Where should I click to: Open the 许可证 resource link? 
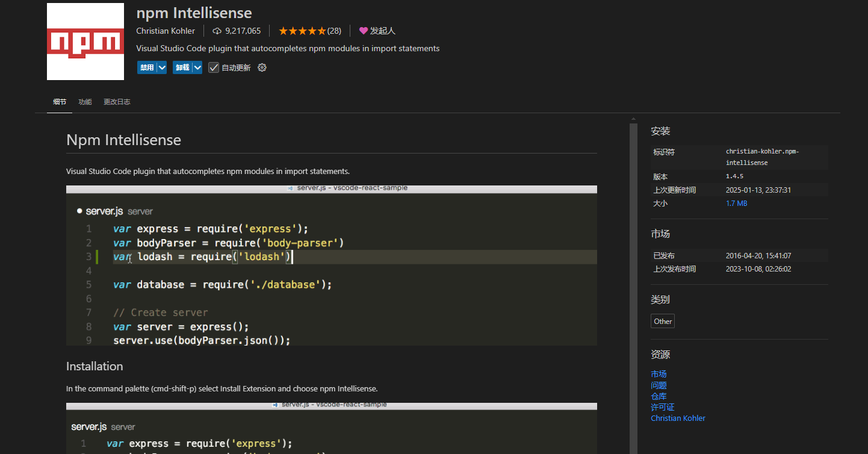point(663,407)
